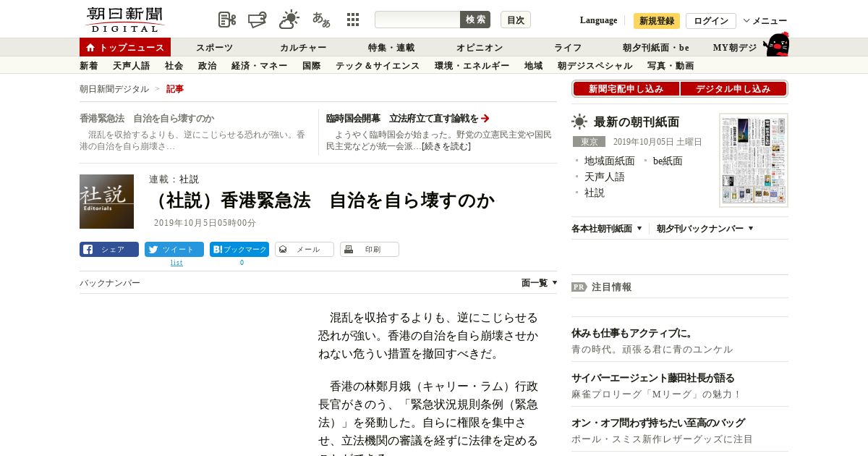Open be紙面 link
This screenshot has height=456, width=868.
(x=668, y=161)
